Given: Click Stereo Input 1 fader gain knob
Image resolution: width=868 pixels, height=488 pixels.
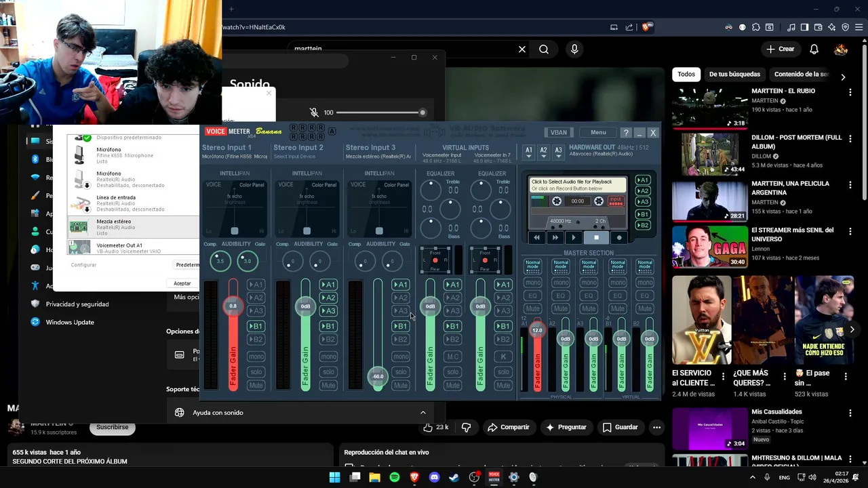Looking at the screenshot, I should pos(233,306).
